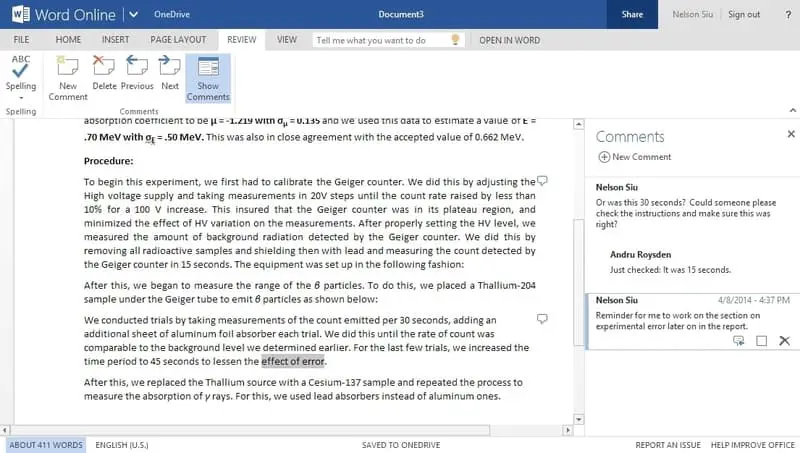Viewport: 800px width, 453px height.
Task: Click the horizontal scroll left arrow
Action: 5,430
